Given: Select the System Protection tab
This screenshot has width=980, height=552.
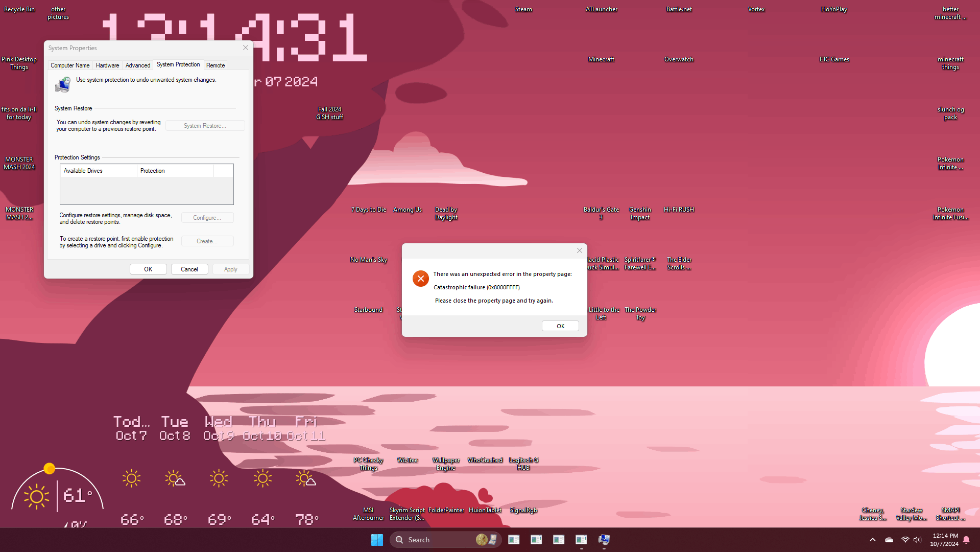Looking at the screenshot, I should tap(178, 64).
